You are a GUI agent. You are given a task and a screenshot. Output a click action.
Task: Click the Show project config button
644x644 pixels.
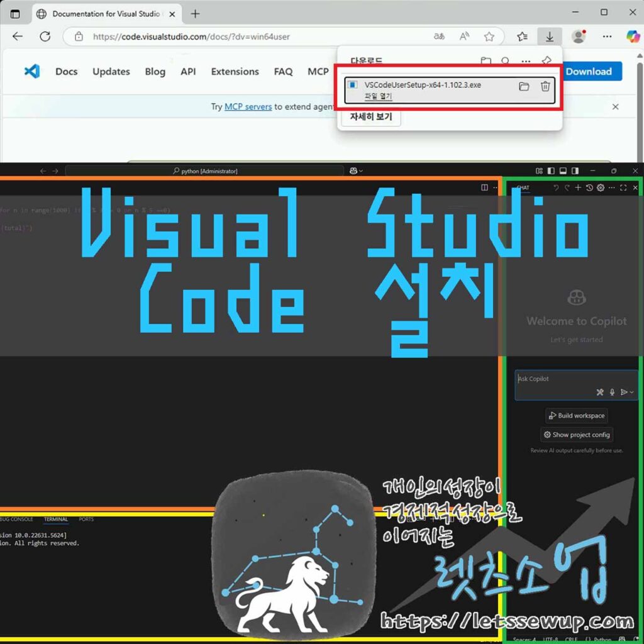pyautogui.click(x=577, y=435)
